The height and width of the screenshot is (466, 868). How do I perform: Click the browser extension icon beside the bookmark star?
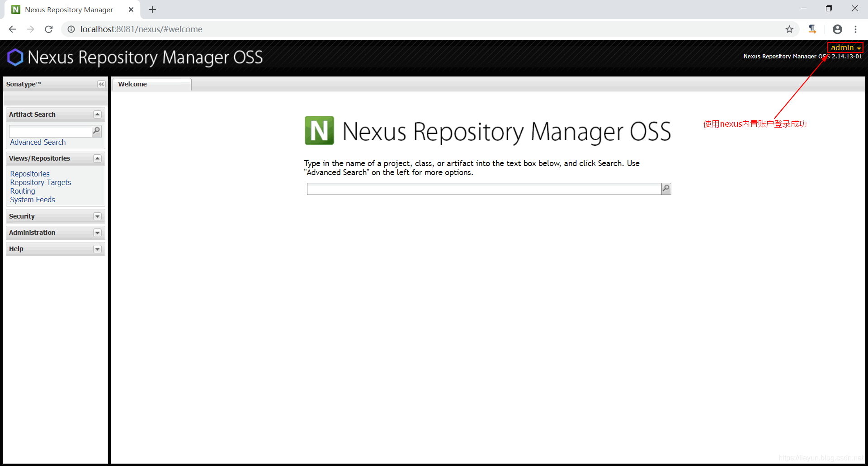click(812, 29)
